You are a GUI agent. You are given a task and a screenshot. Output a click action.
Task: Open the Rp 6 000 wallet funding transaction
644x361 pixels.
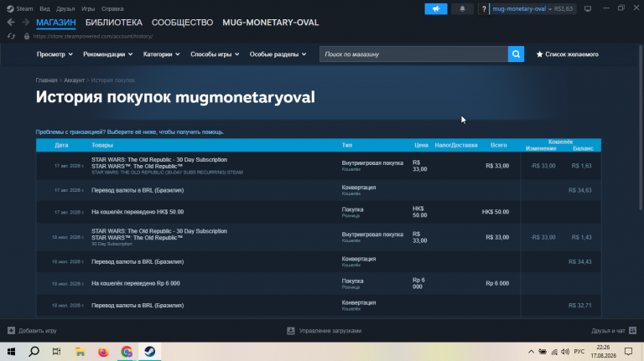click(319, 283)
